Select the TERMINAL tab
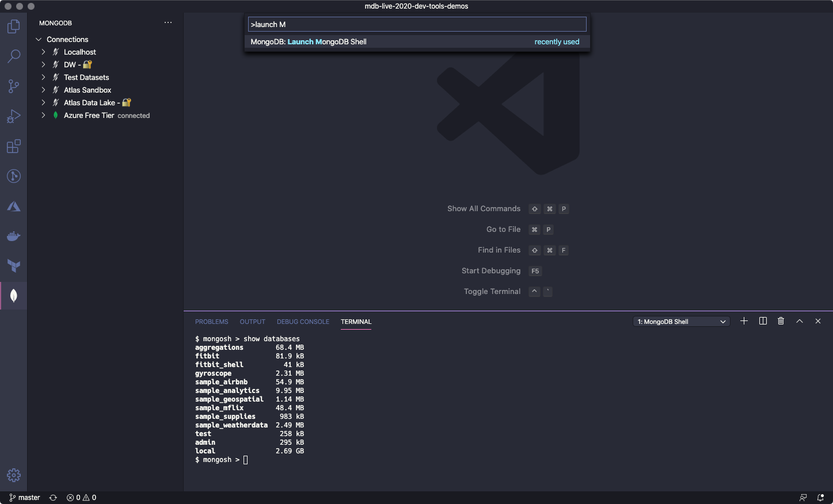833x504 pixels. [x=356, y=322]
